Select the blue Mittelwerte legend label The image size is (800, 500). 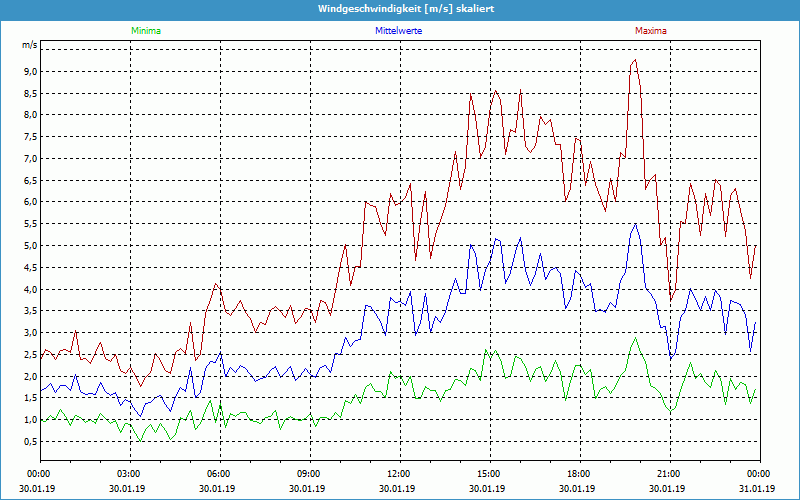(x=398, y=31)
